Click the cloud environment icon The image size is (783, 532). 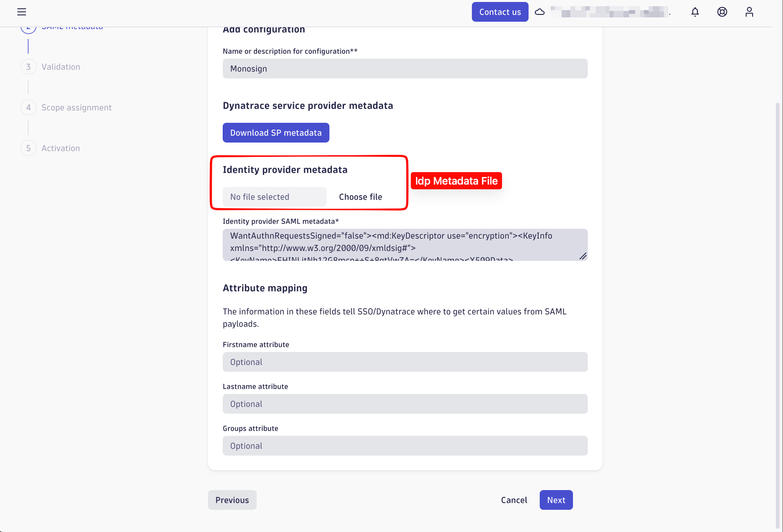(539, 12)
